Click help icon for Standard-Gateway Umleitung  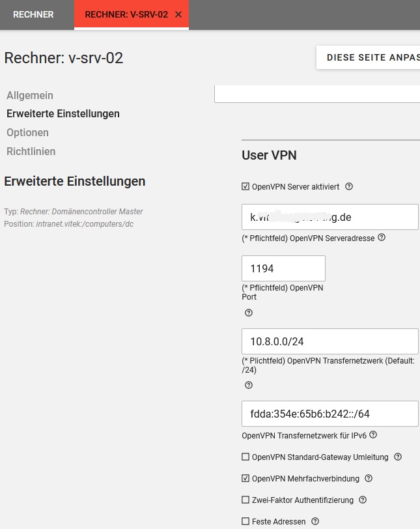tap(398, 457)
